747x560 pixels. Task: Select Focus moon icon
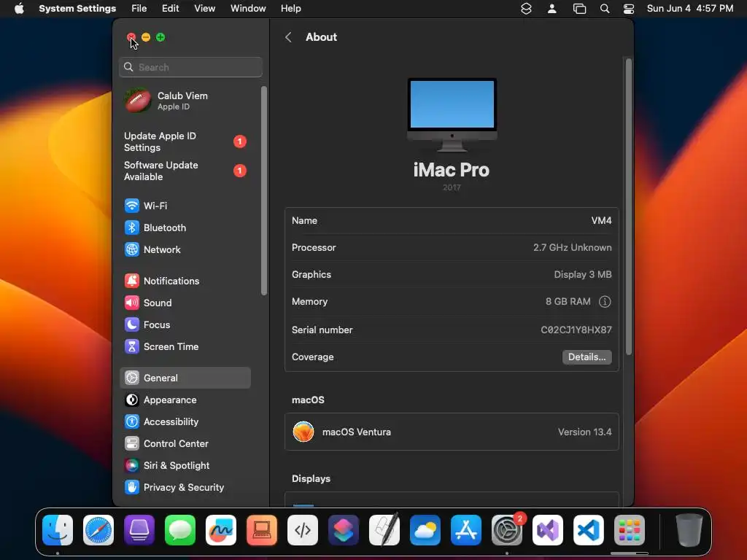click(x=132, y=324)
